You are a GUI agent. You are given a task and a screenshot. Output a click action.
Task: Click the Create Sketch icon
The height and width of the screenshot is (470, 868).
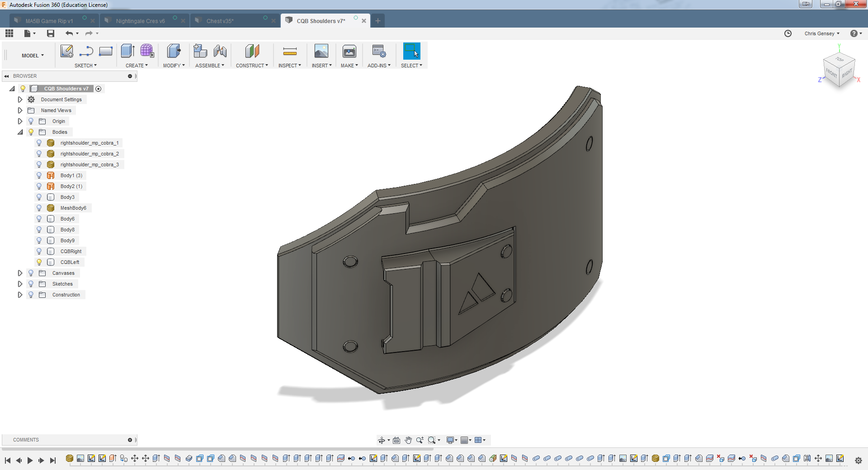(x=67, y=51)
